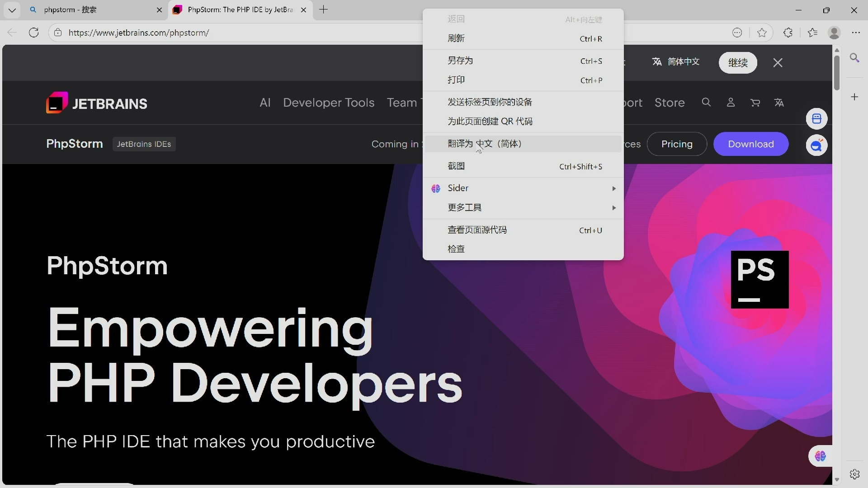Select 检查 in context menu
The image size is (868, 488).
point(523,249)
